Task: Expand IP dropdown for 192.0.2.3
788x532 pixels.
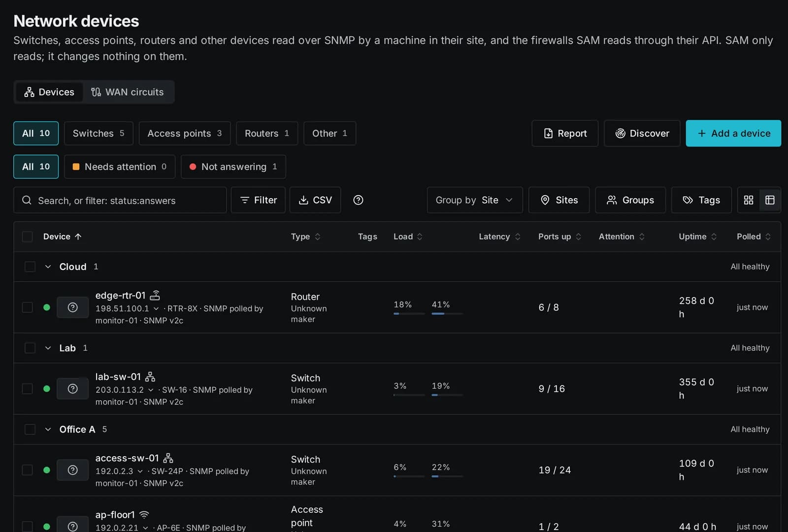Action: coord(140,471)
